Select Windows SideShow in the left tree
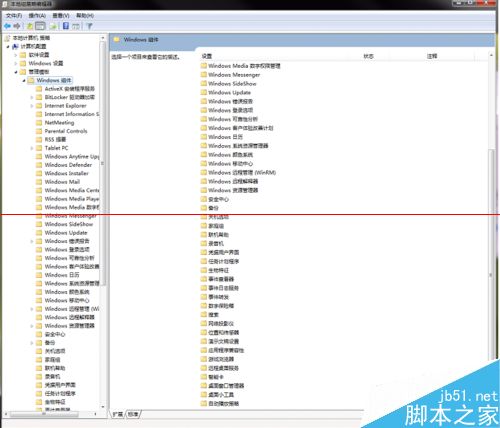 point(69,224)
